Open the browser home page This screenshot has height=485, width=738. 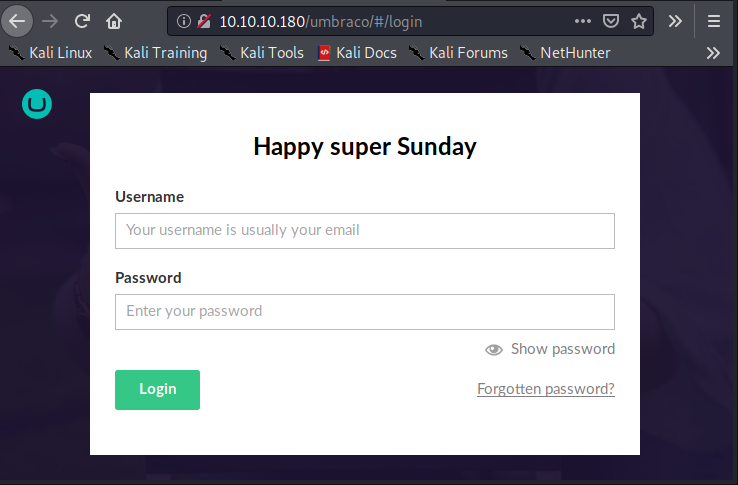tap(114, 20)
